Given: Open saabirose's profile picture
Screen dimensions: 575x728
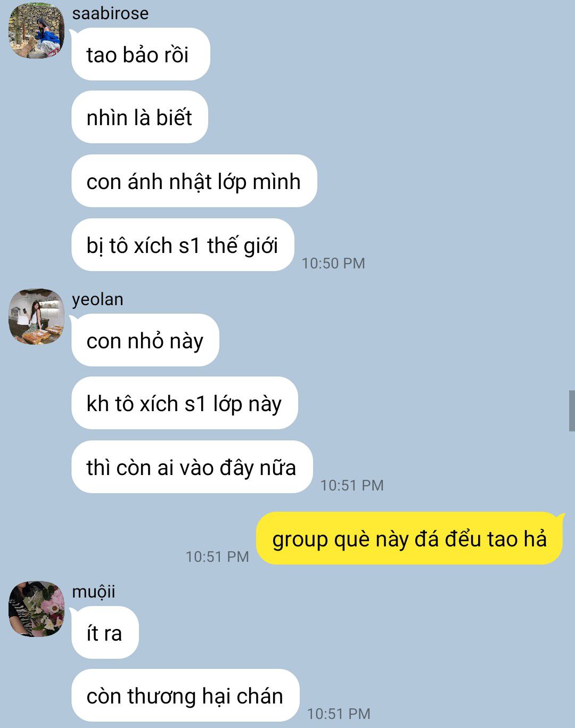Looking at the screenshot, I should pyautogui.click(x=36, y=30).
